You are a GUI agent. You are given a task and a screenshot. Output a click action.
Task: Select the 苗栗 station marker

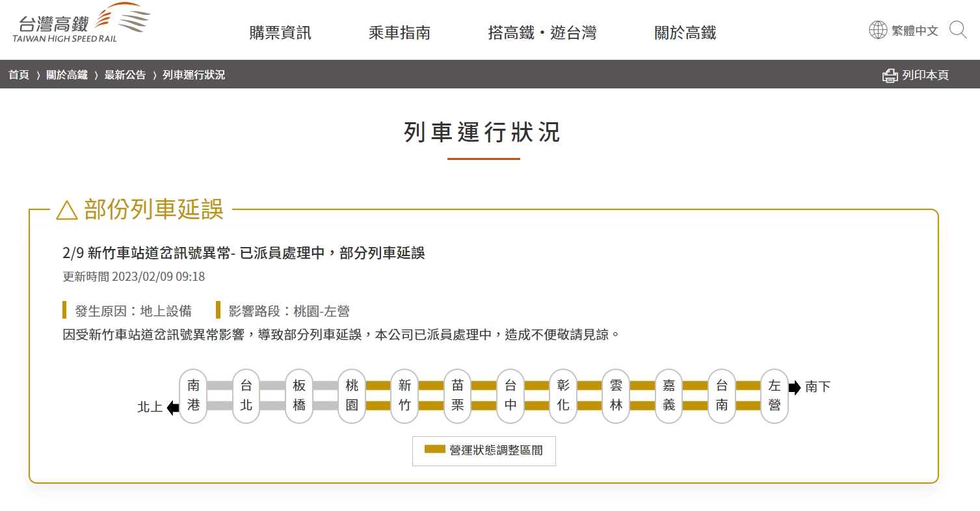458,396
